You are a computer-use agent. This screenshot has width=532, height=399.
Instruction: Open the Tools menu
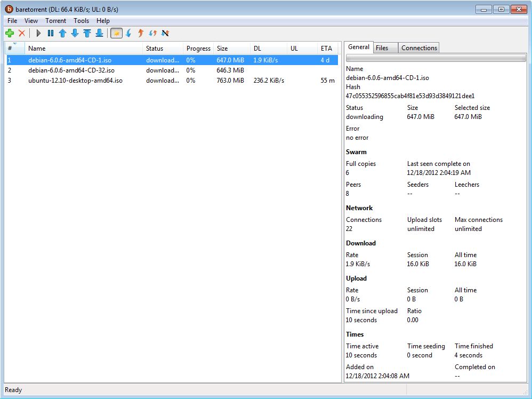(x=81, y=20)
